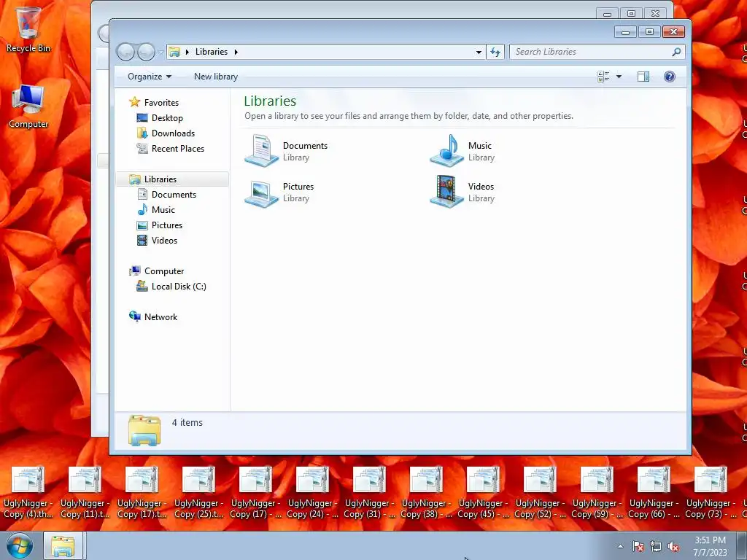Show hidden system tray icons
The height and width of the screenshot is (560, 747).
click(x=620, y=546)
